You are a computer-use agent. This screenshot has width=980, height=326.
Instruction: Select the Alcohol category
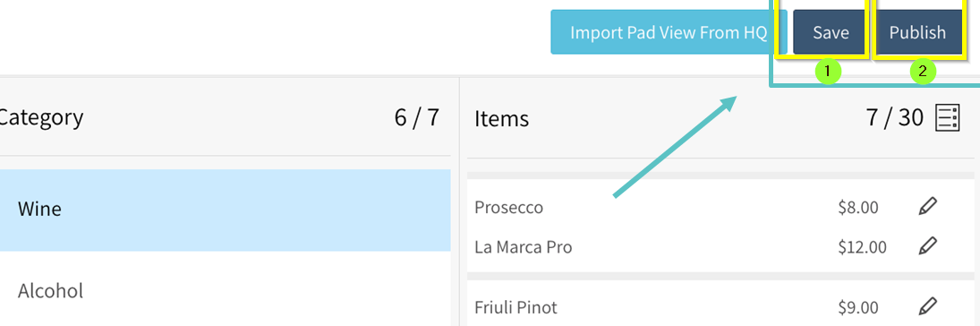[225, 292]
